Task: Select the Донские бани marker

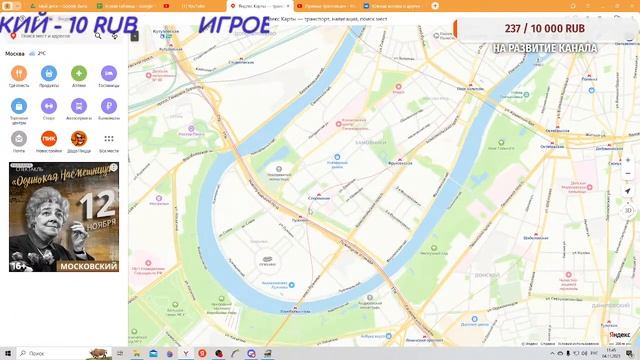Action: click(474, 319)
